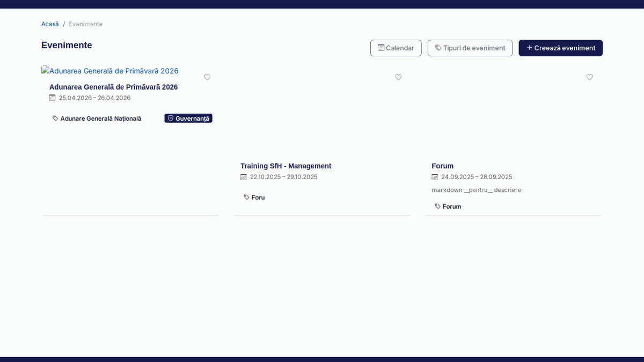Open the Forum event title
The image size is (644, 362).
coord(442,166)
